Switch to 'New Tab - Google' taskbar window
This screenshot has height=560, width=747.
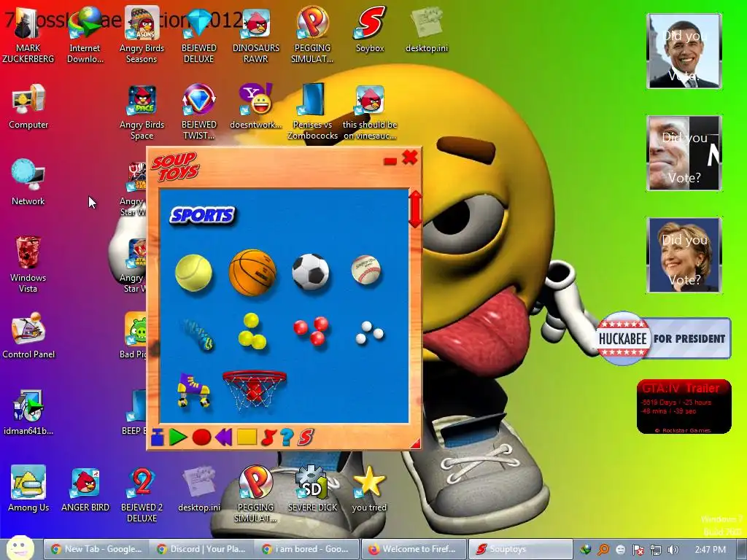pyautogui.click(x=96, y=549)
